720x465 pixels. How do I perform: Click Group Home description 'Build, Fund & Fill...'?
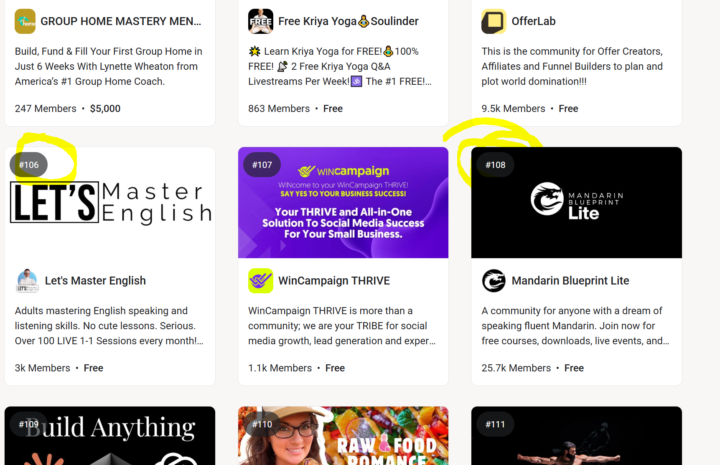click(x=109, y=67)
